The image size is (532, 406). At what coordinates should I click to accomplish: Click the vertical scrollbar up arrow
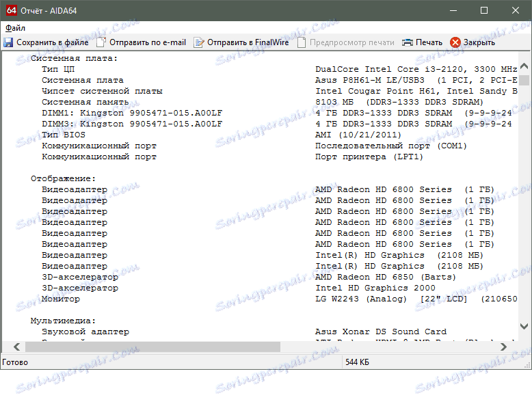point(524,66)
